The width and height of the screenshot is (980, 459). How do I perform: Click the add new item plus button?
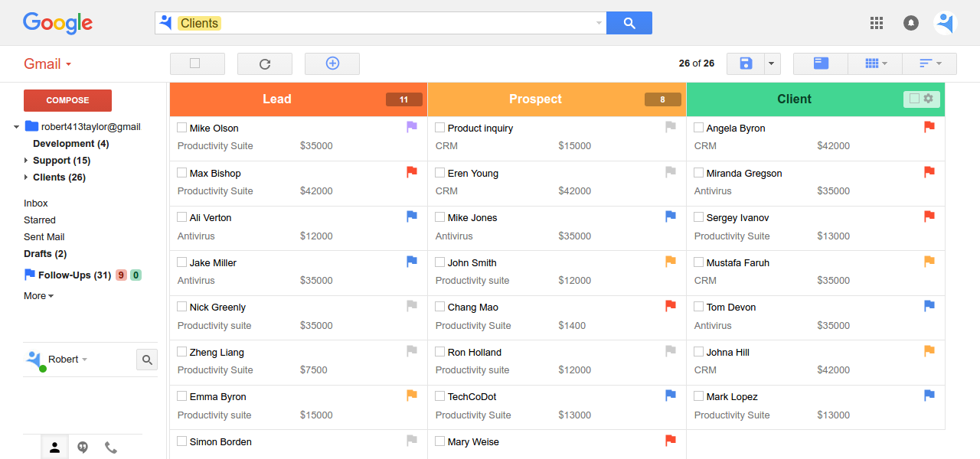click(x=332, y=63)
